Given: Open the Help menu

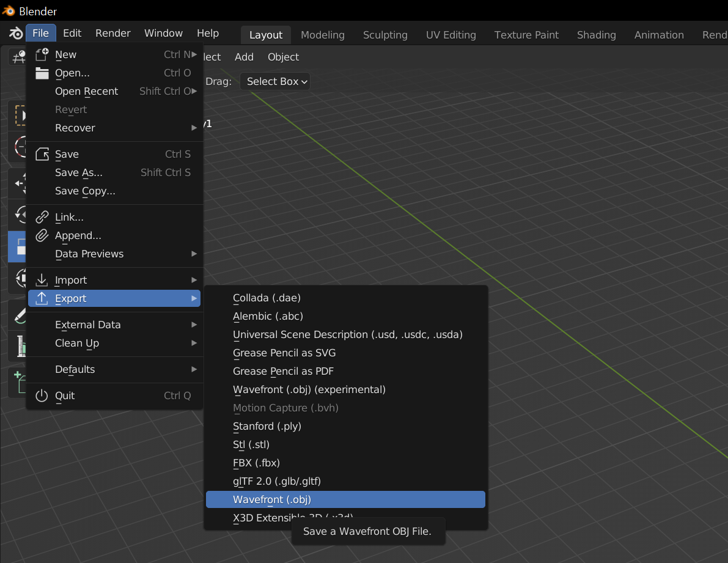Looking at the screenshot, I should point(208,34).
